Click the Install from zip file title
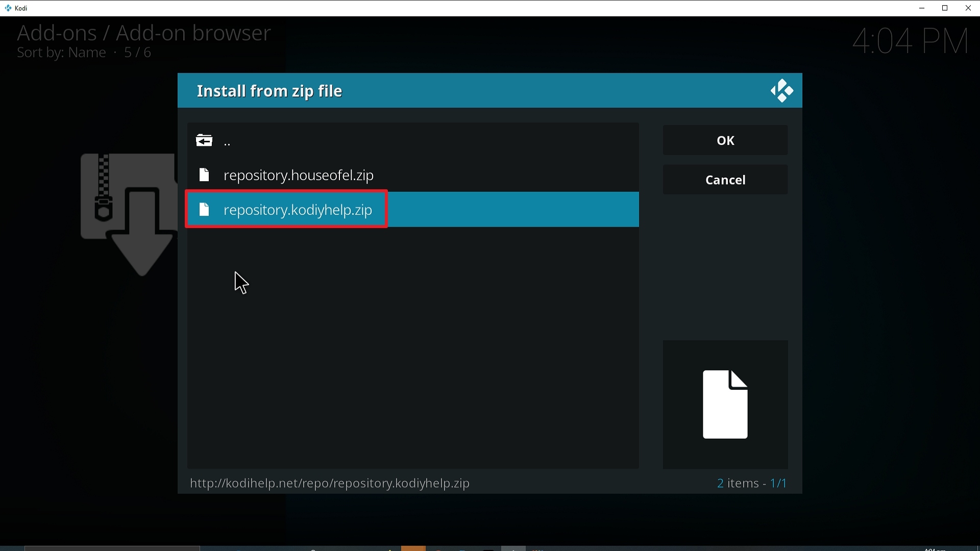 (x=269, y=91)
